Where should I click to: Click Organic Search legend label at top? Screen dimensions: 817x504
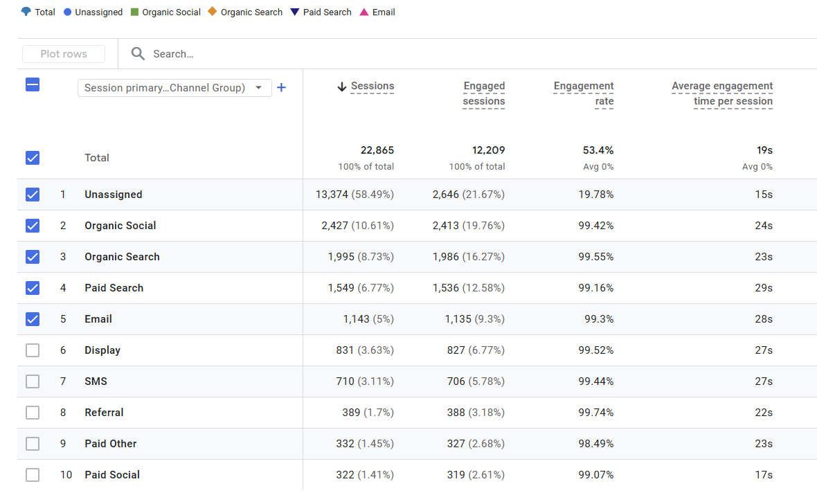point(251,12)
